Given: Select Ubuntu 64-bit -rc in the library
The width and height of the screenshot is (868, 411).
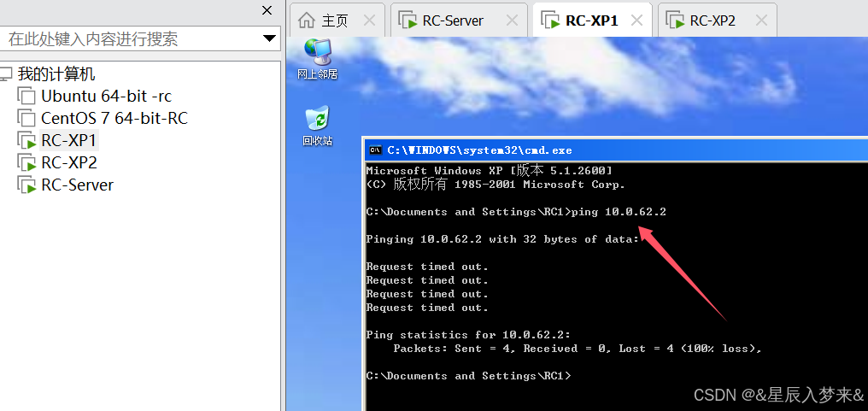Looking at the screenshot, I should [106, 96].
